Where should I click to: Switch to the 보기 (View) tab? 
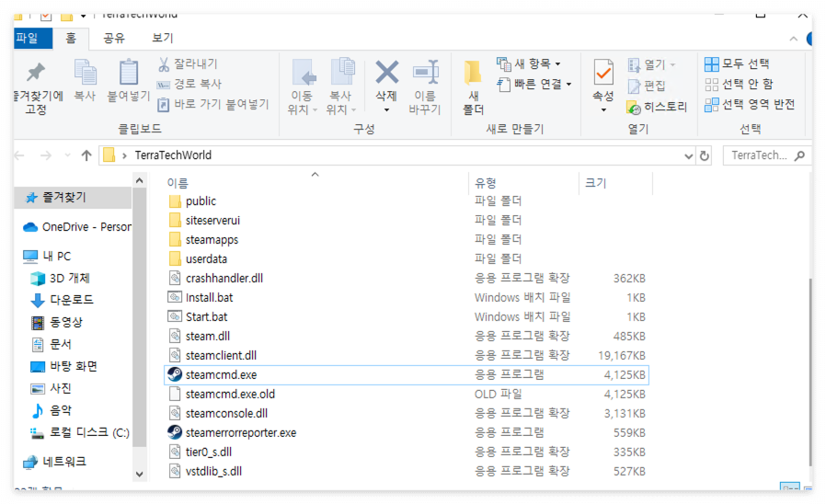coord(162,38)
